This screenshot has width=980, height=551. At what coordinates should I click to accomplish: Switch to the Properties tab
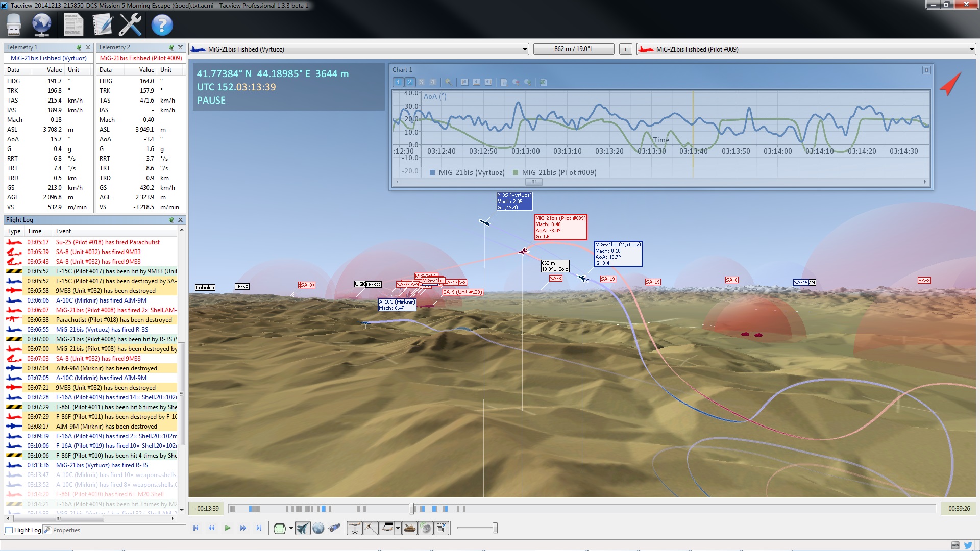click(x=62, y=530)
